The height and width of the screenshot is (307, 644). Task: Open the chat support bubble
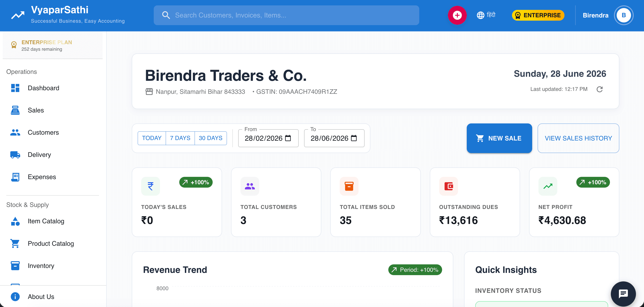click(623, 294)
